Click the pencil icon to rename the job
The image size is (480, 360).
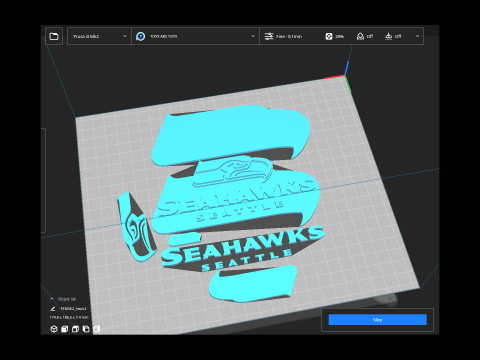coord(53,309)
